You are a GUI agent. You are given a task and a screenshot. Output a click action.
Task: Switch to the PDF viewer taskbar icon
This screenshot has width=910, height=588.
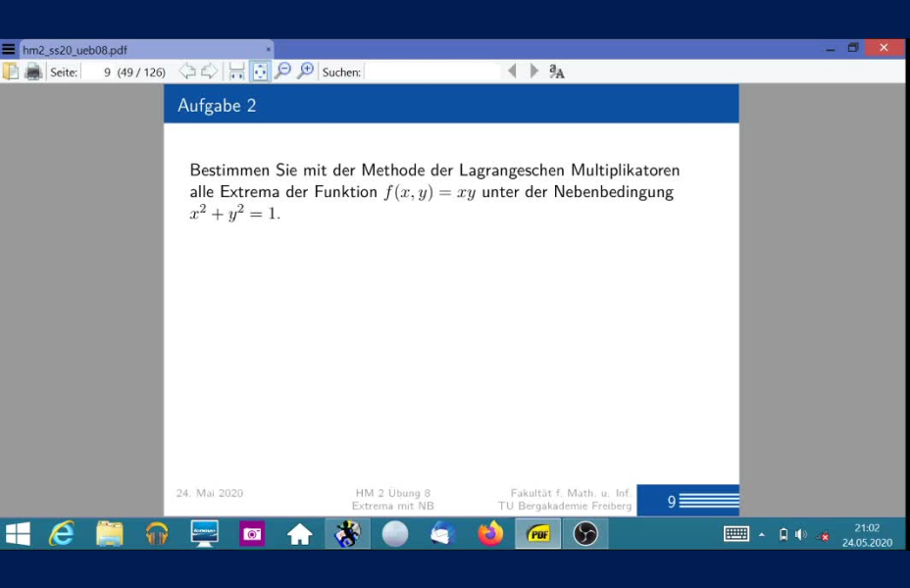[x=538, y=533]
